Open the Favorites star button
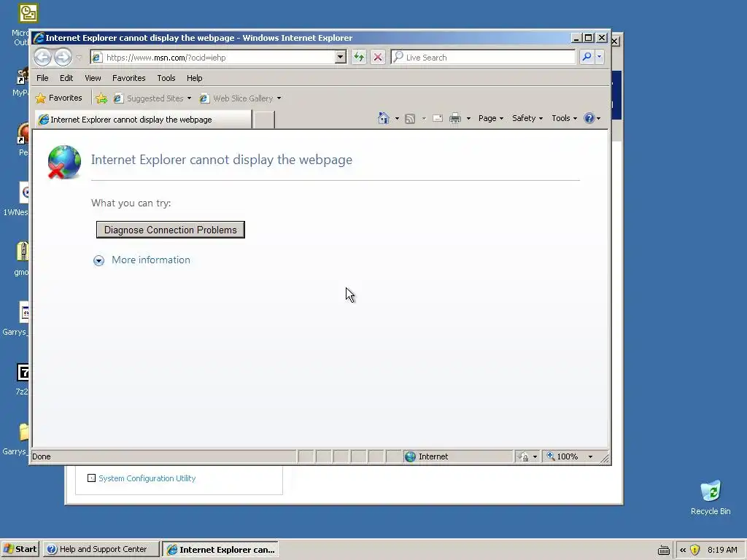 coord(59,98)
